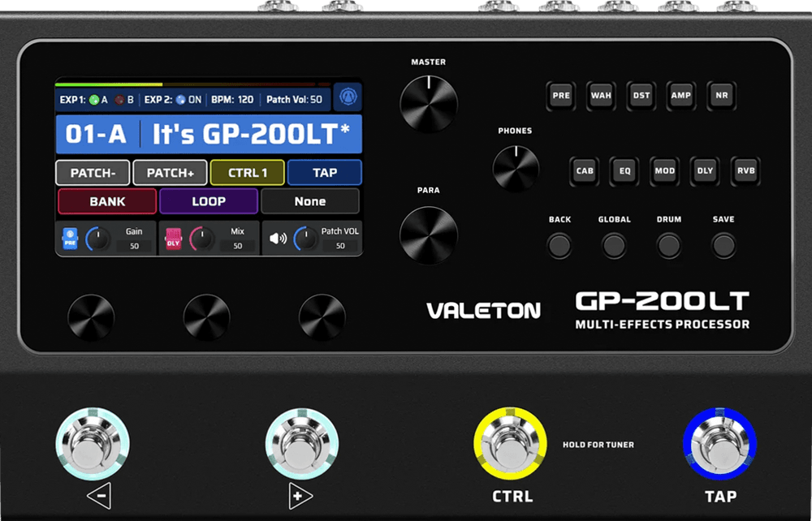Screen dimensions: 812x521
Task: Click the third quick-access knob under Patch VOL
Action: point(322,317)
